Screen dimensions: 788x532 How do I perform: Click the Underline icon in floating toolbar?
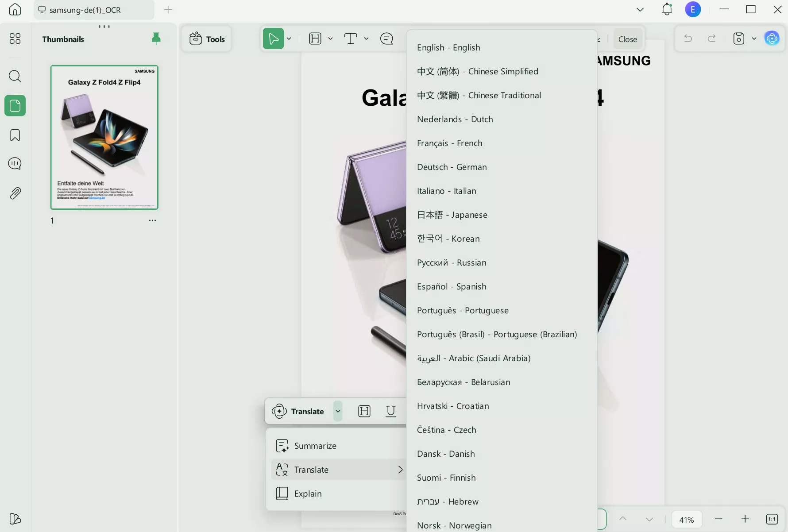click(391, 411)
